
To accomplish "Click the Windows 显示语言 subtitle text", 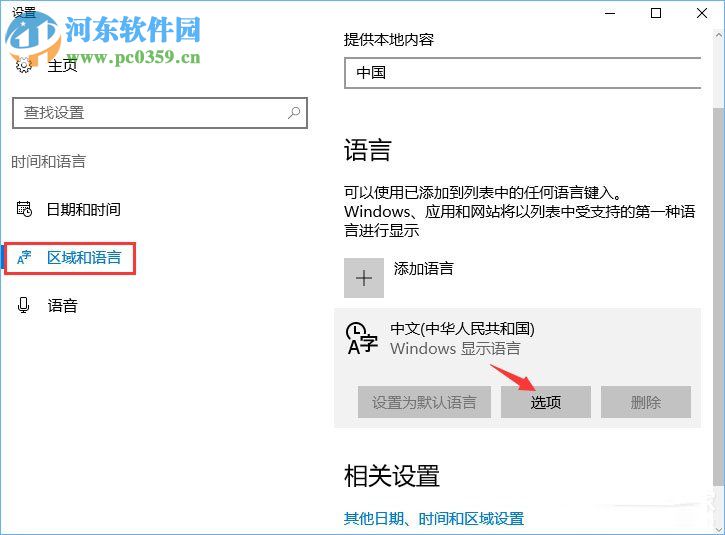I will click(x=455, y=348).
